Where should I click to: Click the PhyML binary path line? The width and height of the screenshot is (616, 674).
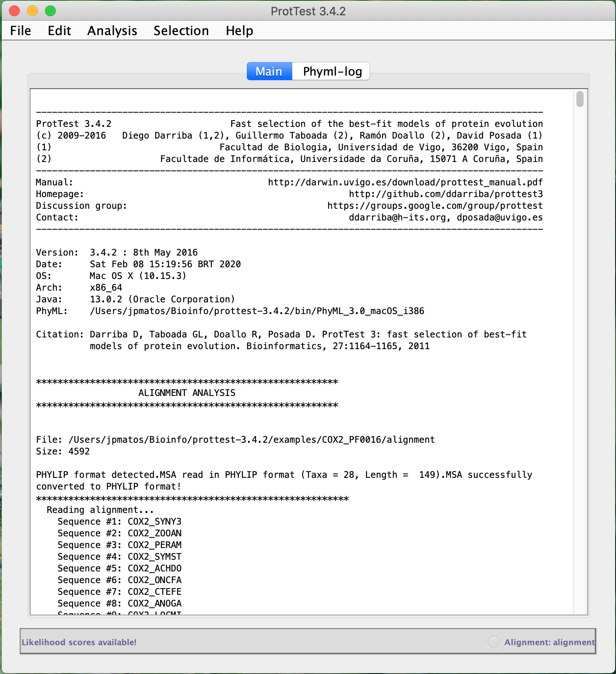(230, 311)
